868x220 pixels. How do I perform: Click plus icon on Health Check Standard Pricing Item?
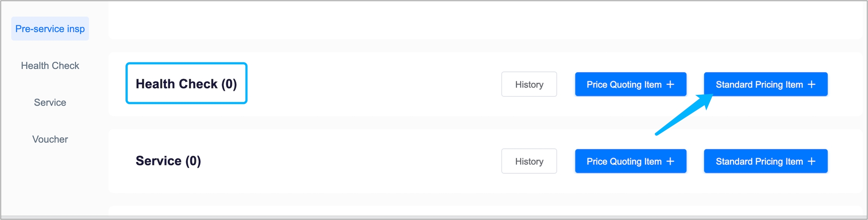coord(811,85)
